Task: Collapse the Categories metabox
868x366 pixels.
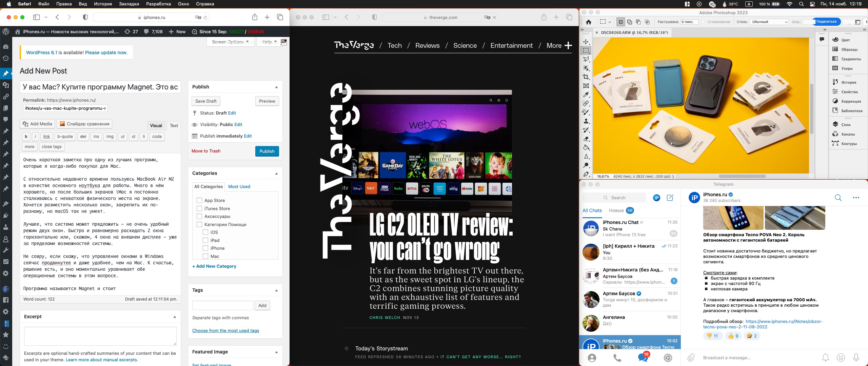Action: (276, 174)
